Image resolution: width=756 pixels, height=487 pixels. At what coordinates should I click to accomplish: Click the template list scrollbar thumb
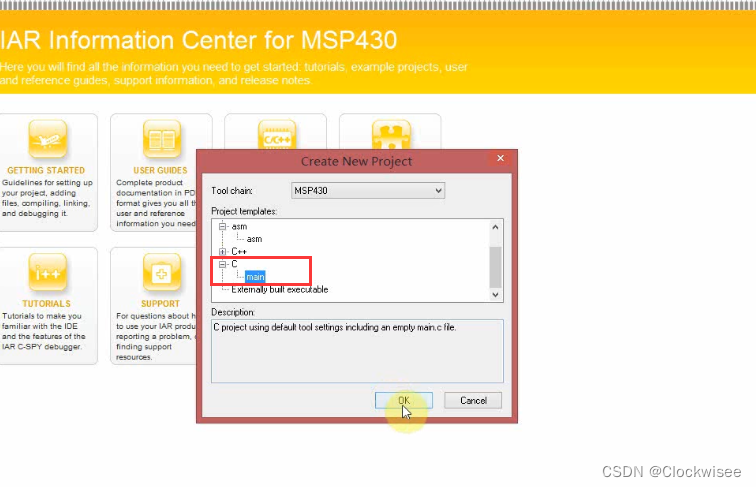(x=495, y=267)
